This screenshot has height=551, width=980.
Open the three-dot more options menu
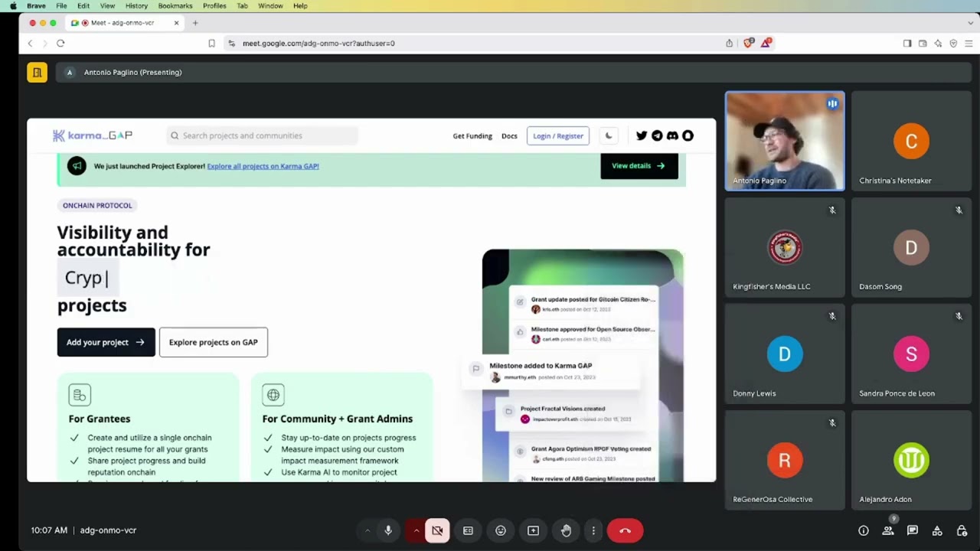pos(593,530)
